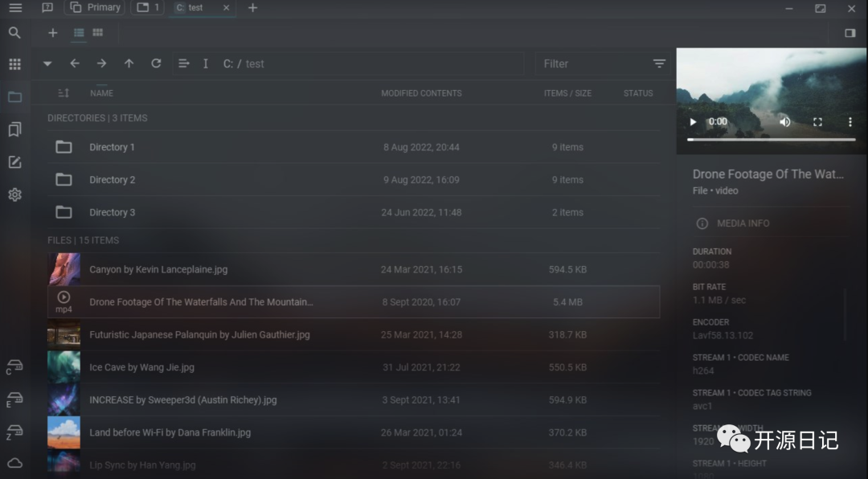Select Directory 1 row
The width and height of the screenshot is (868, 479).
point(354,147)
